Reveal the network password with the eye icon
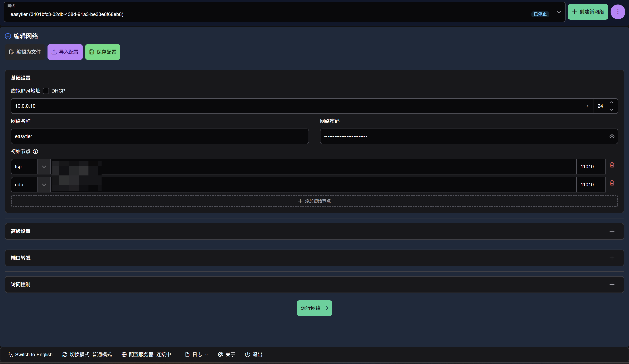Image resolution: width=629 pixels, height=364 pixels. coord(612,136)
